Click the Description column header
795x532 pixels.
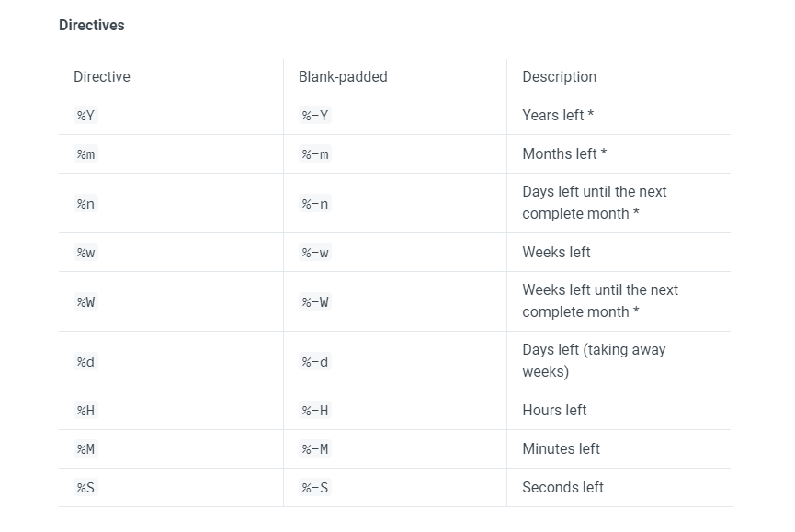559,76
